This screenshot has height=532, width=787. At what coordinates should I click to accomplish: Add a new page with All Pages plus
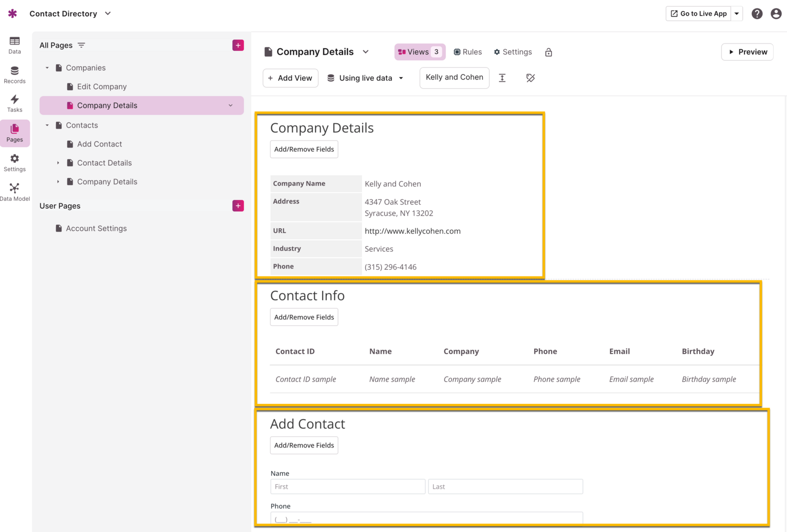(238, 45)
